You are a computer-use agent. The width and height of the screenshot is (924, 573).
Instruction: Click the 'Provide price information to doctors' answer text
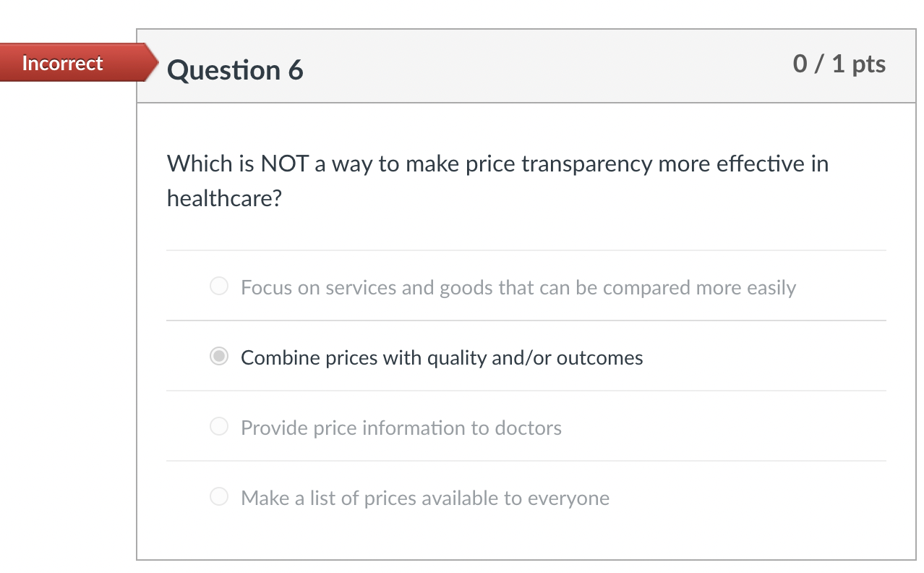[401, 428]
